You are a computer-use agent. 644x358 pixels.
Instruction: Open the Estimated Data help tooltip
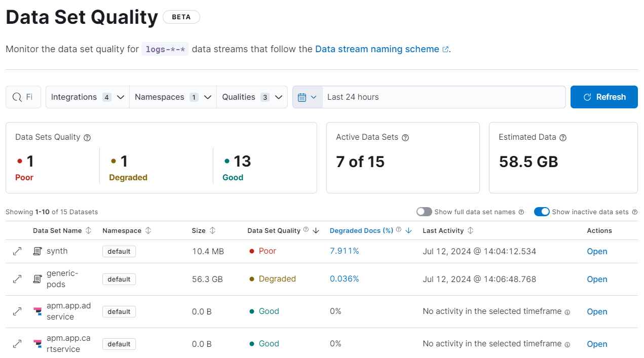(x=563, y=137)
